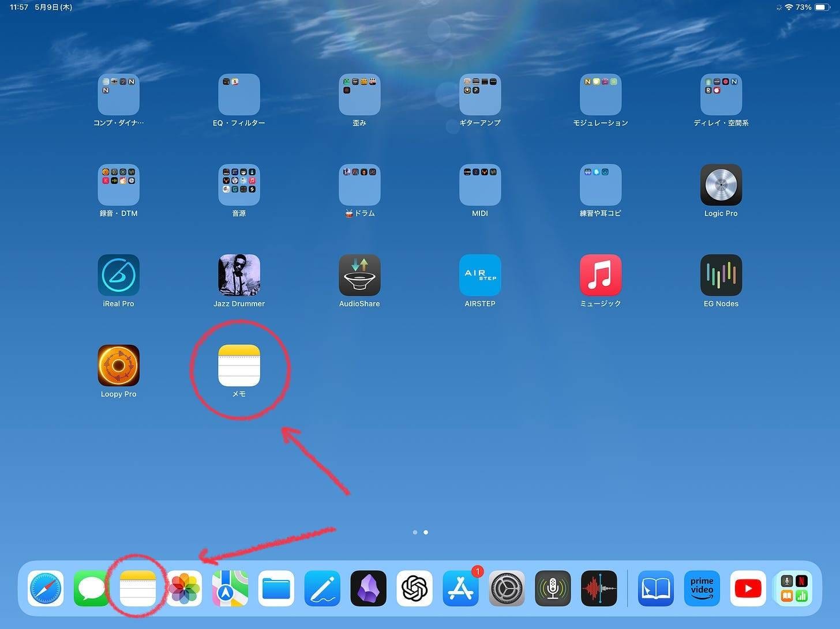Viewport: 840px width, 629px height.
Task: Open App Store with badge in dock
Action: coord(461,589)
